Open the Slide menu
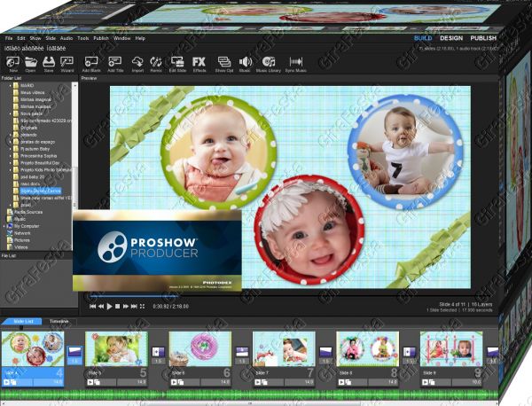The width and height of the screenshot is (532, 406). tap(51, 38)
